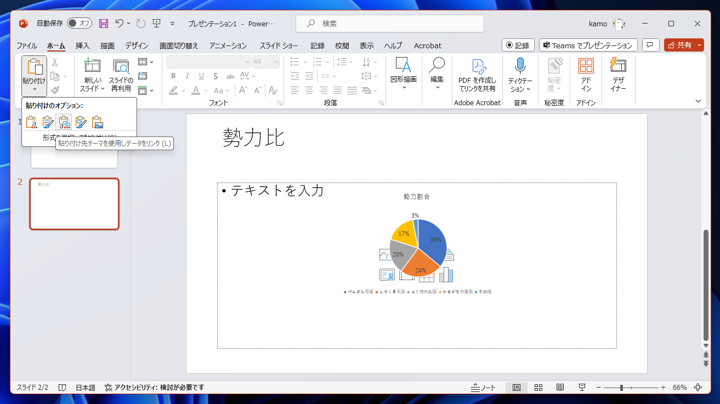Open the File (ファイル) tab
Viewport: 720px width, 404px height.
pos(27,45)
